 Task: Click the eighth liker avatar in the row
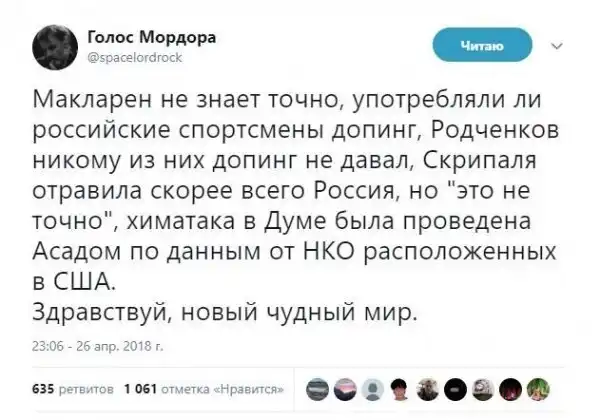tap(512, 387)
